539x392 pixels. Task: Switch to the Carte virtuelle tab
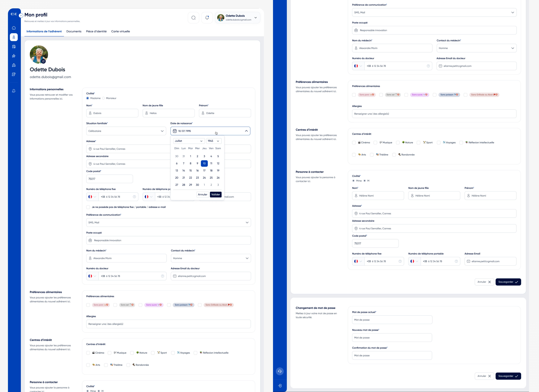120,31
